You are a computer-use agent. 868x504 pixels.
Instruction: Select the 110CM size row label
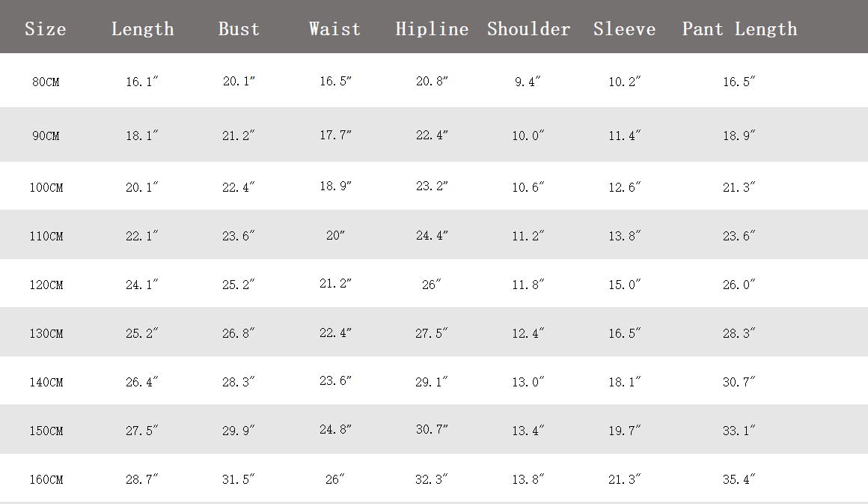(x=46, y=237)
